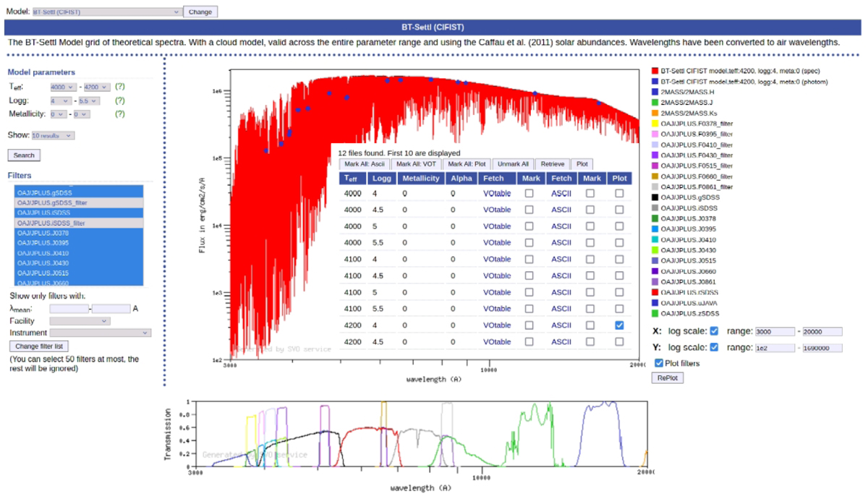The image size is (868, 496).
Task: Click the red BT-Settl spec legend swatch
Action: pos(654,72)
